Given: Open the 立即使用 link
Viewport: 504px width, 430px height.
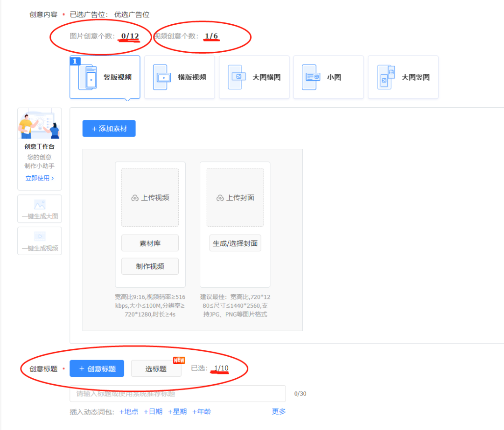Looking at the screenshot, I should 40,178.
